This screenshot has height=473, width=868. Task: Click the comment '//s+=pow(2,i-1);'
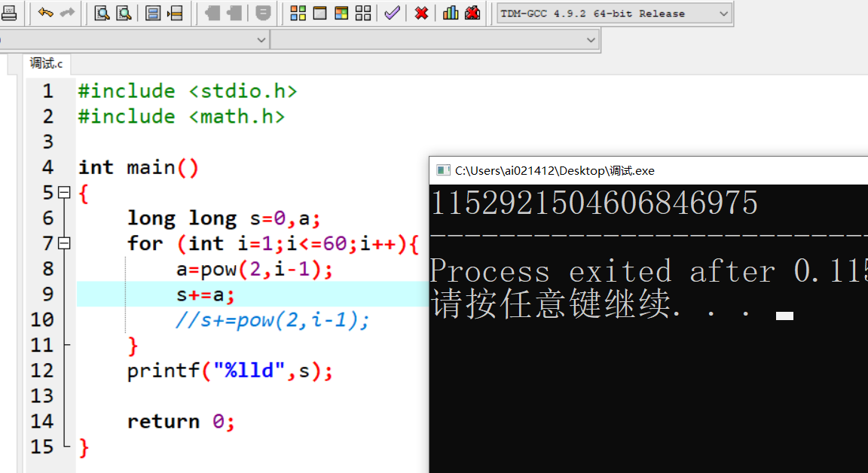click(272, 320)
